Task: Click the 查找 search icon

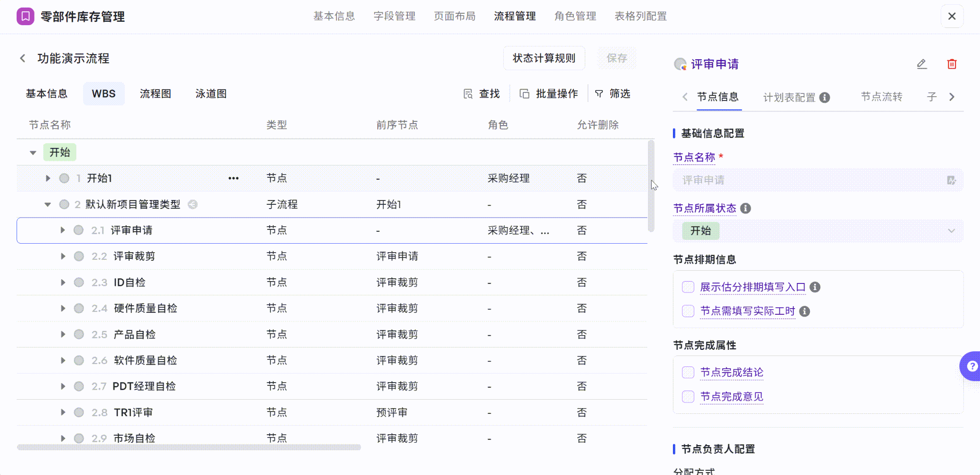Action: point(468,94)
